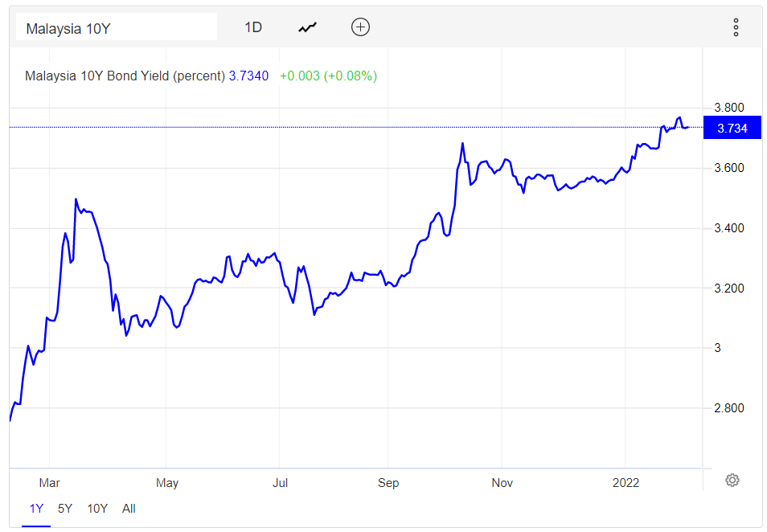Click the Sep date axis label
Screen dimensions: 767x532
click(388, 483)
